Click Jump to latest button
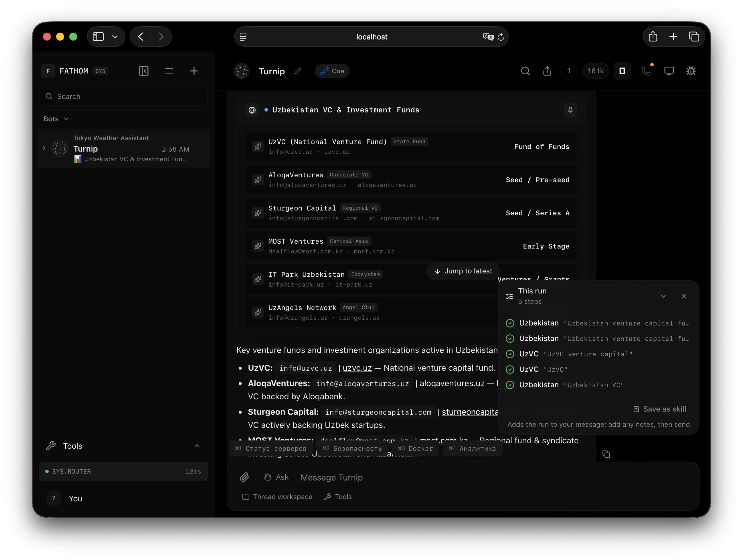Image resolution: width=743 pixels, height=560 pixels. [x=463, y=271]
